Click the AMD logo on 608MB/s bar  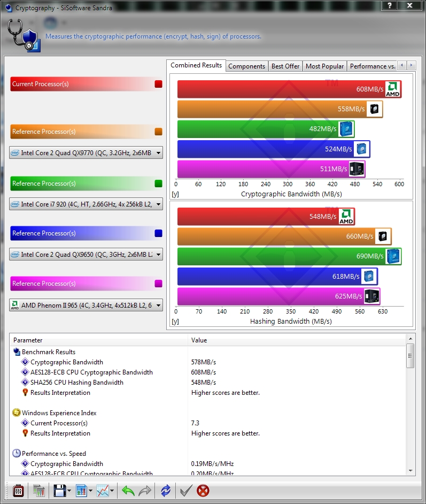(393, 89)
